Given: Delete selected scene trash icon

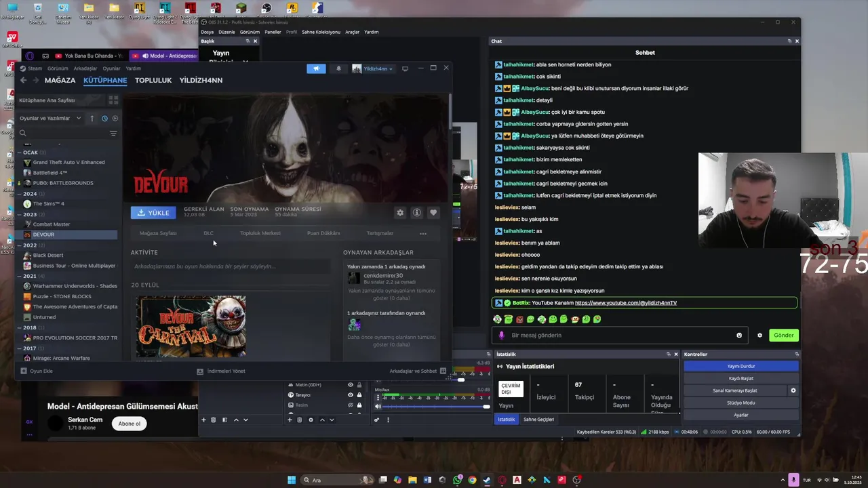Looking at the screenshot, I should [x=213, y=420].
